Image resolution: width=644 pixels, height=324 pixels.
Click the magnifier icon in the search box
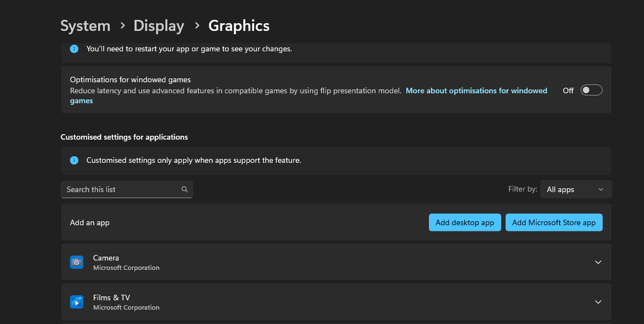coord(185,189)
